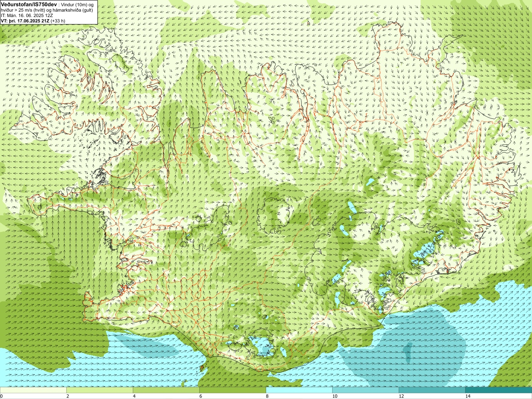Click the legend scale label "2"
The image size is (532, 399).
(x=68, y=396)
